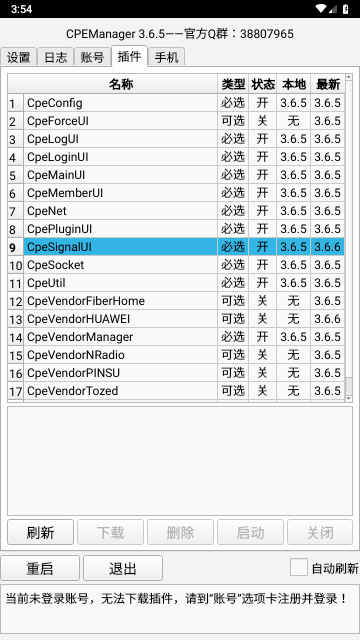360x640 pixels.
Task: Select the CpeLogUI plugin row
Action: click(176, 139)
